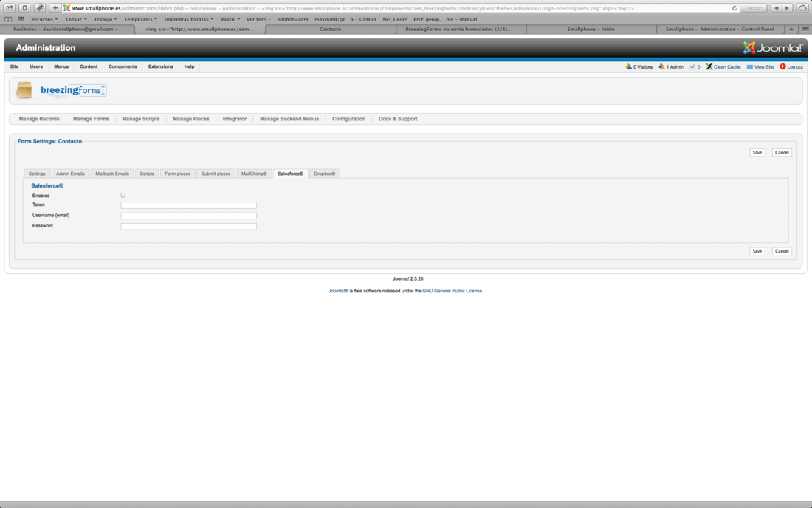Viewport: 812px width, 508px height.
Task: Go to Manage Records
Action: (39, 119)
